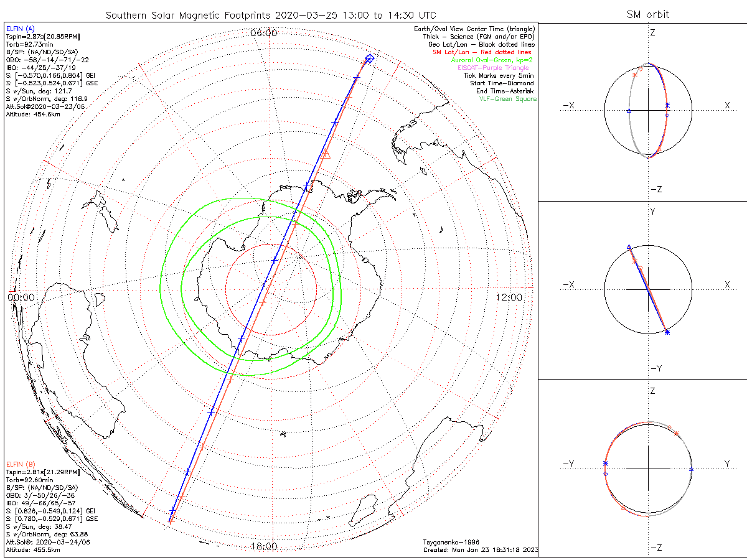Click 'OBO: -58/-14/-71/-22' line
747x560 pixels.
pos(47,60)
